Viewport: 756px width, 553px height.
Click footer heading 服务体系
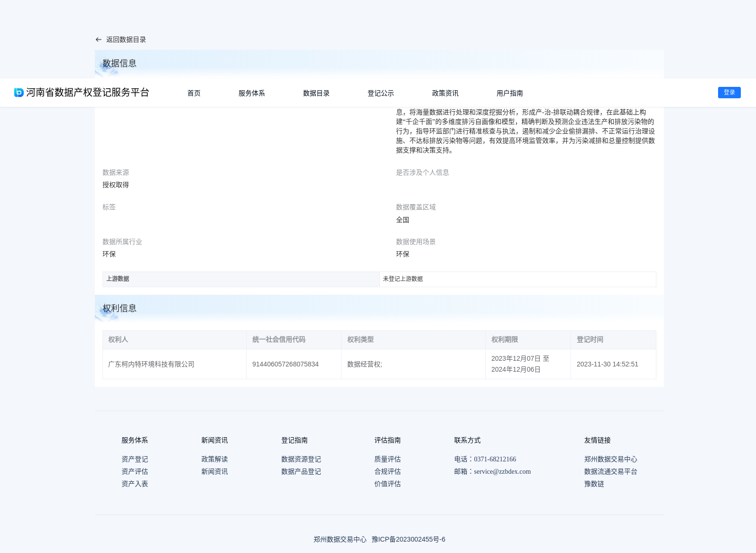[x=135, y=440]
